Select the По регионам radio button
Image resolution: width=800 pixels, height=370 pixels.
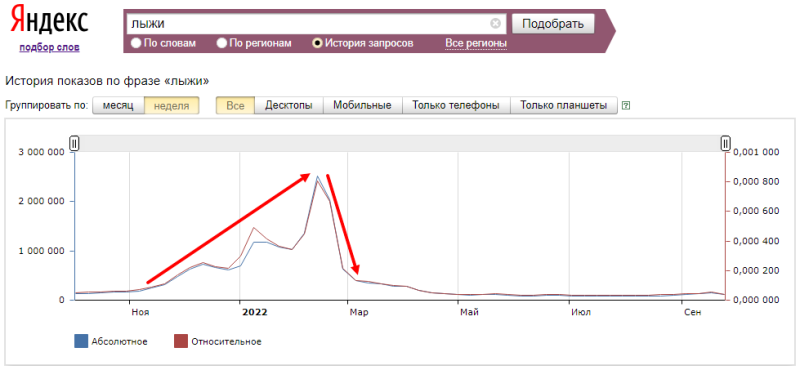[221, 43]
